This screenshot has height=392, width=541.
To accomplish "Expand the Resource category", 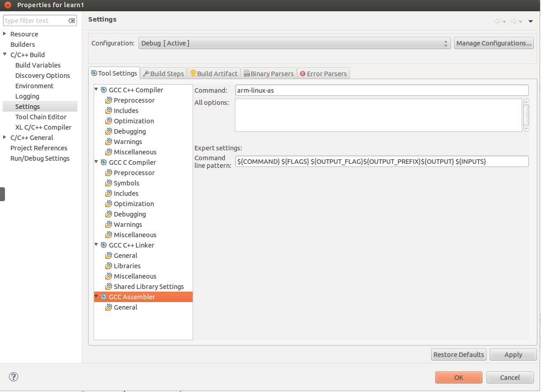I will pos(5,34).
